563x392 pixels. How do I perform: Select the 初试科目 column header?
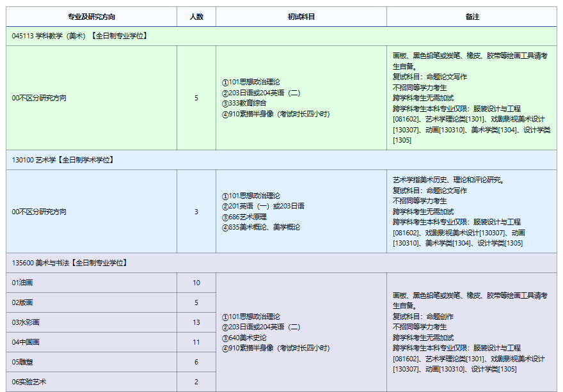pos(301,17)
